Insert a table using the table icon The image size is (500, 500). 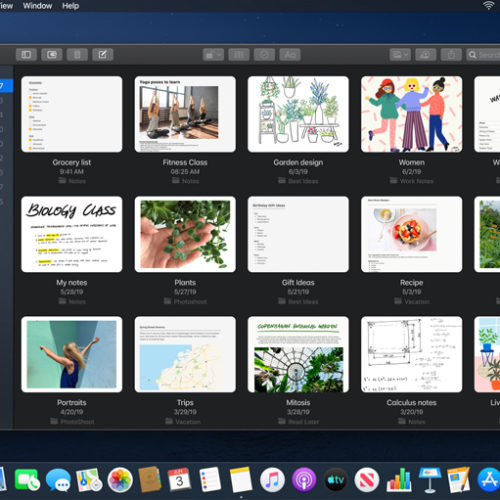coord(239,54)
